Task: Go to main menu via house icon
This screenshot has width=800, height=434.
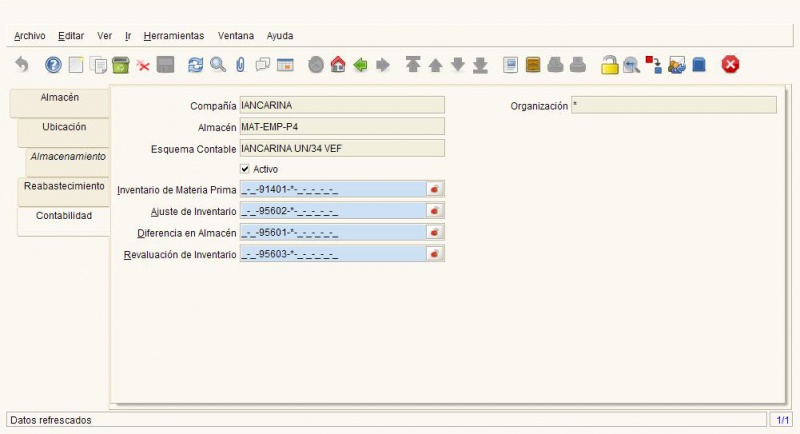Action: [x=338, y=65]
